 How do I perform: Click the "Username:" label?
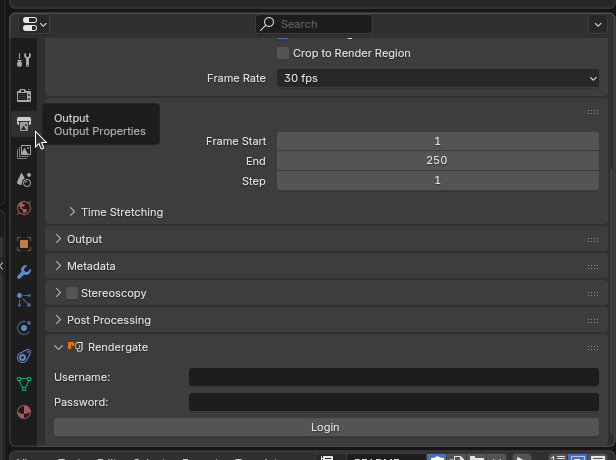click(x=82, y=377)
